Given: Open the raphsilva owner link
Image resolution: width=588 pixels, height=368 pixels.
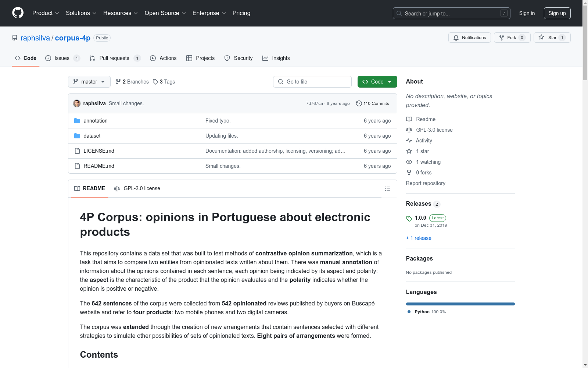Looking at the screenshot, I should pyautogui.click(x=35, y=38).
